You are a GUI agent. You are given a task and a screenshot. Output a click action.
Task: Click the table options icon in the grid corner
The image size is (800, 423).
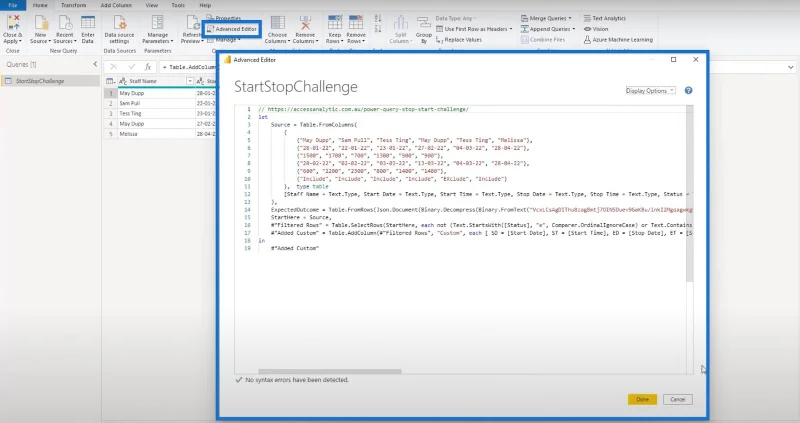pyautogui.click(x=110, y=81)
